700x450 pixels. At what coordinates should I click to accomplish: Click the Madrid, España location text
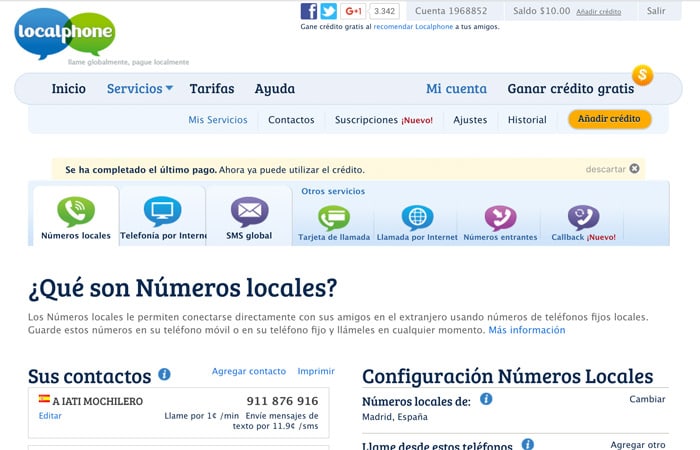point(395,417)
